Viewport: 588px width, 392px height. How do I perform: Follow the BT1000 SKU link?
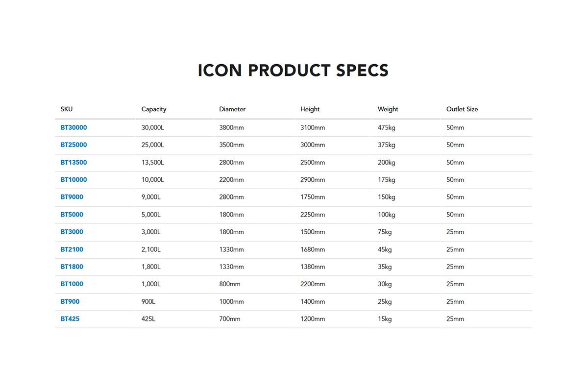click(x=72, y=284)
